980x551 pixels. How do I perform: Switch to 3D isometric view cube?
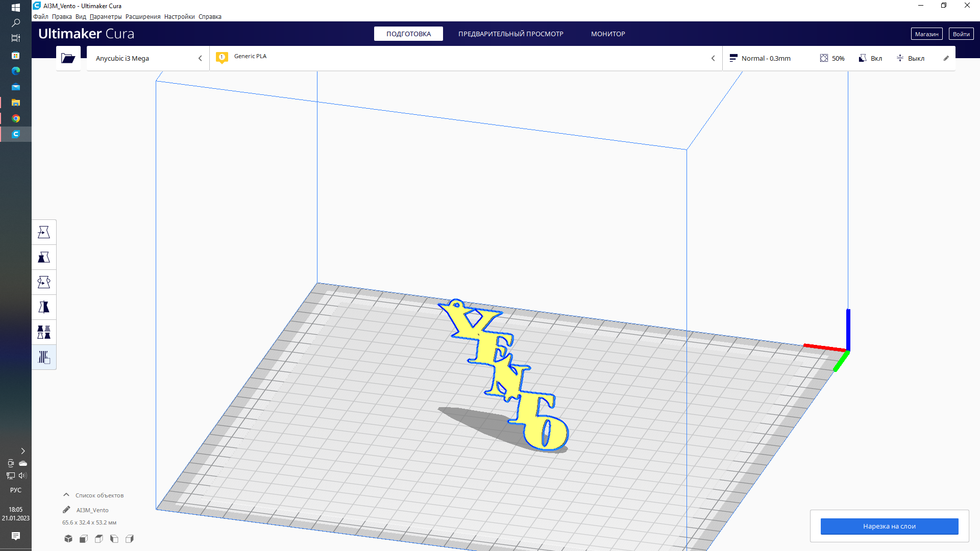(x=68, y=539)
